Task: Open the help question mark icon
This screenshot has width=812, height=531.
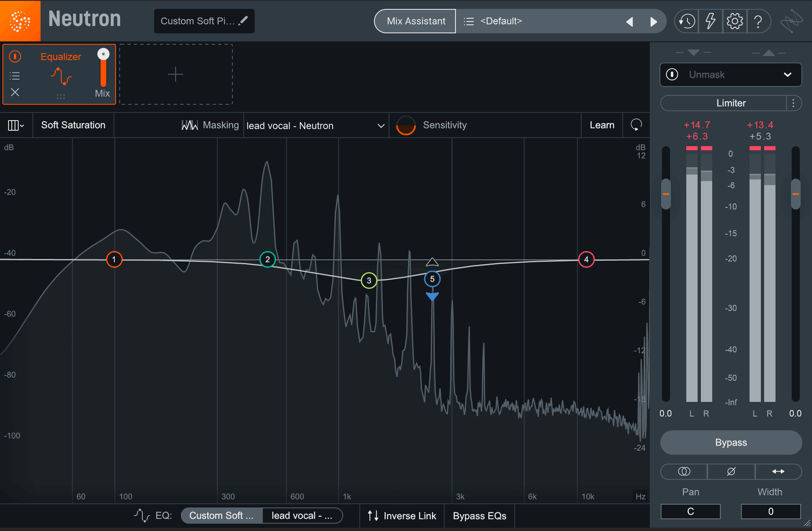Action: click(x=758, y=21)
